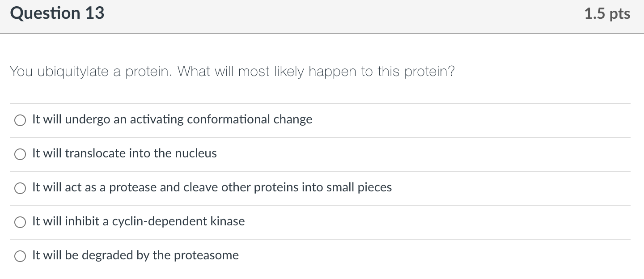Click the third radio button from the top
Image resolution: width=644 pixels, height=279 pixels.
pyautogui.click(x=20, y=188)
